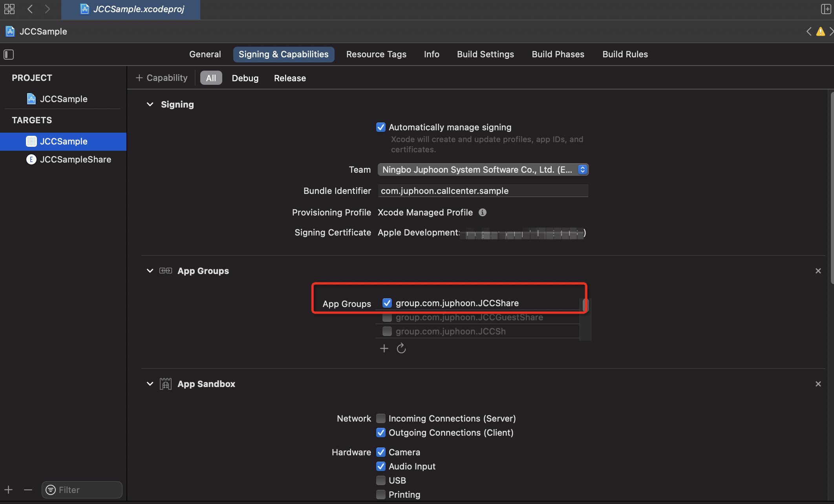Remove the App Sandbox capability
834x504 pixels.
tap(818, 384)
